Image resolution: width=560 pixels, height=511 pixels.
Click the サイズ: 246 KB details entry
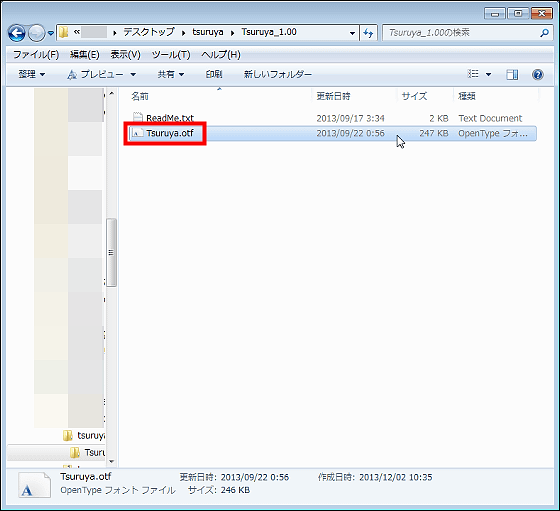click(x=219, y=490)
